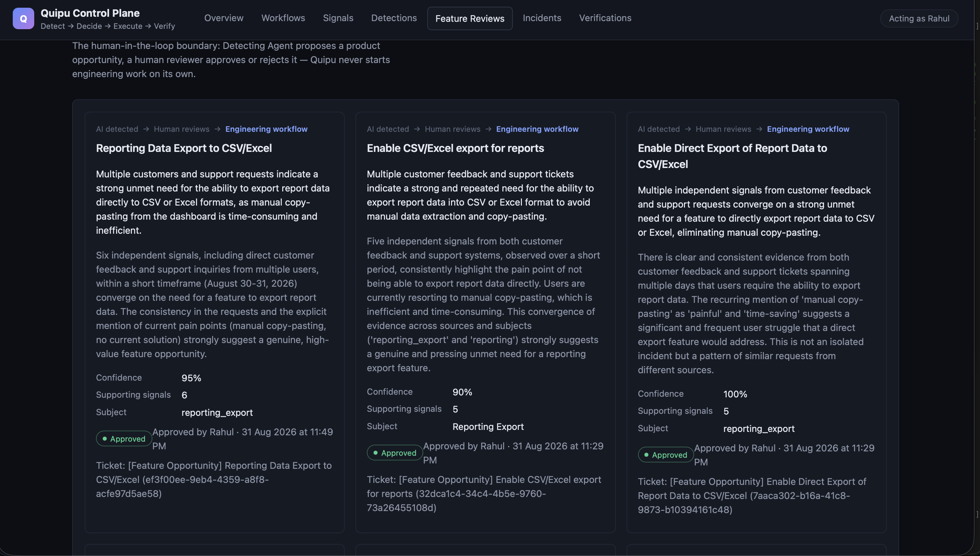Image resolution: width=980 pixels, height=556 pixels.
Task: Open the Reporting Data Export to CSV/Excel title
Action: coord(184,148)
